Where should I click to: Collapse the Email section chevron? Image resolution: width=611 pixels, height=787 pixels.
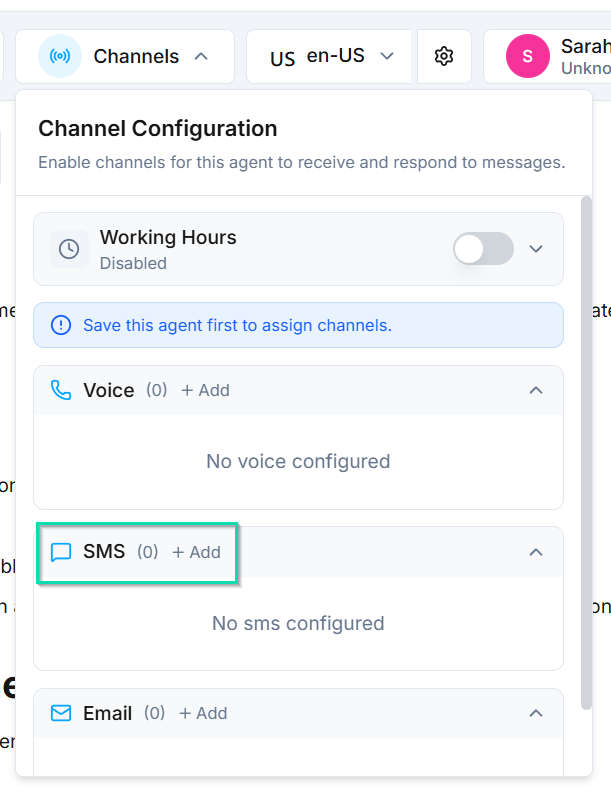click(536, 713)
